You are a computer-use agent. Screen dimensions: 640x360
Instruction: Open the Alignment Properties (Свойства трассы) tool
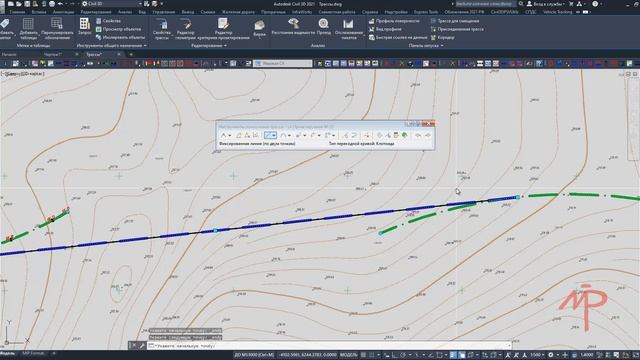point(162,29)
